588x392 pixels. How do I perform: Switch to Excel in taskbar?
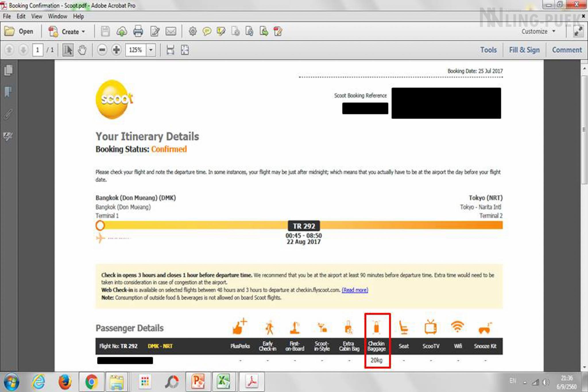[x=223, y=382]
